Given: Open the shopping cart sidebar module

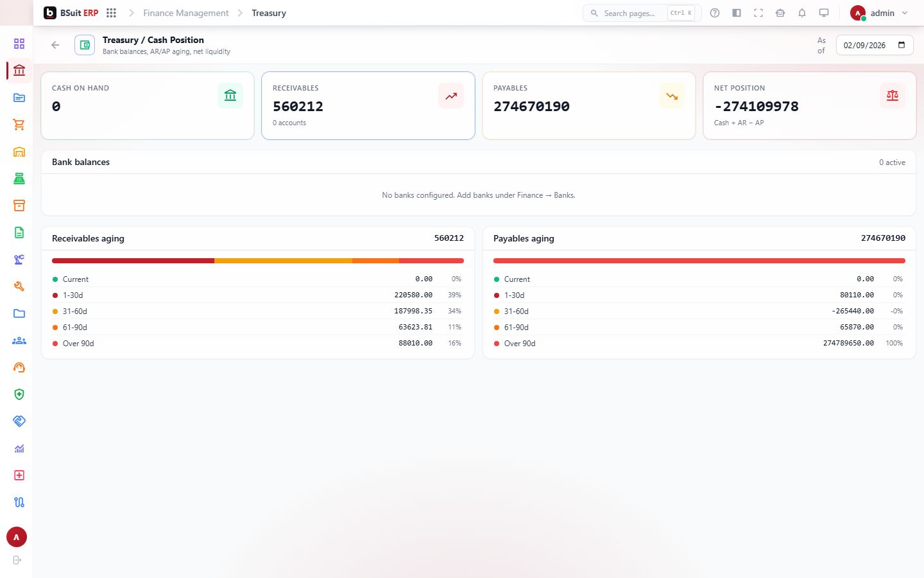Looking at the screenshot, I should pos(19,125).
